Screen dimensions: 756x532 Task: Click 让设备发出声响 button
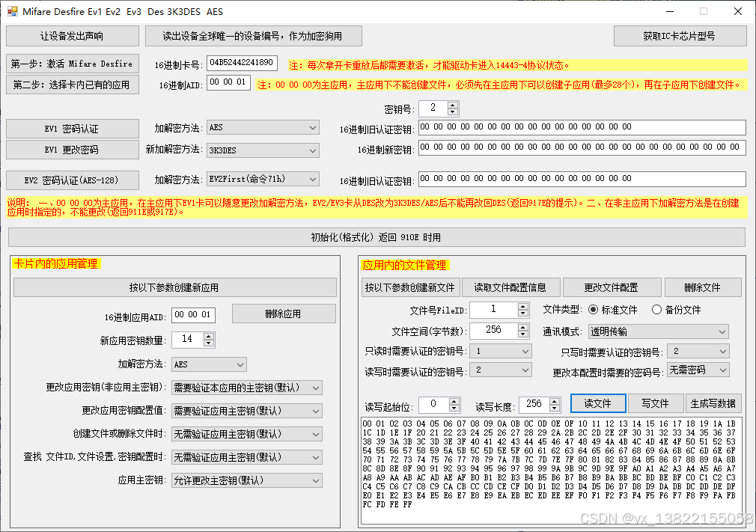pyautogui.click(x=73, y=36)
